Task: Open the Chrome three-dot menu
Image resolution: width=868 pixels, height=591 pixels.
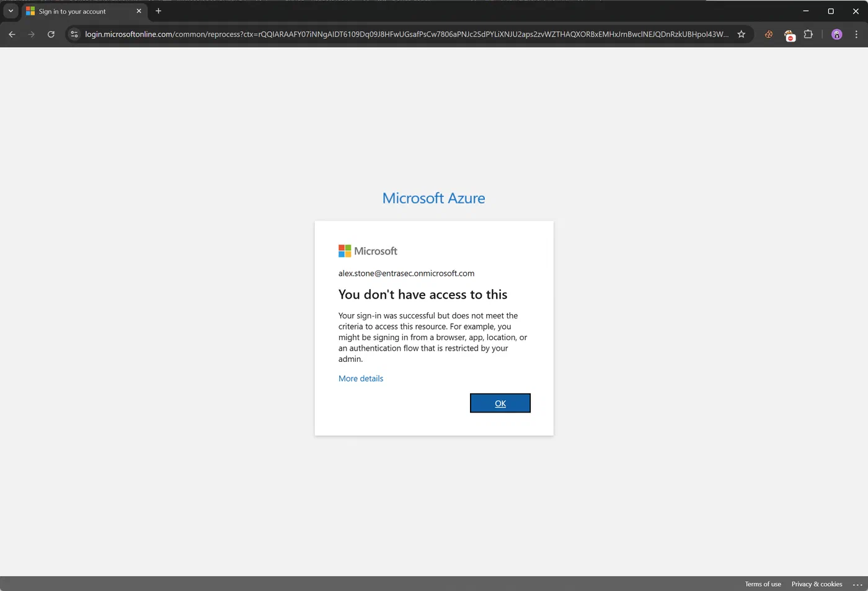Action: click(856, 35)
